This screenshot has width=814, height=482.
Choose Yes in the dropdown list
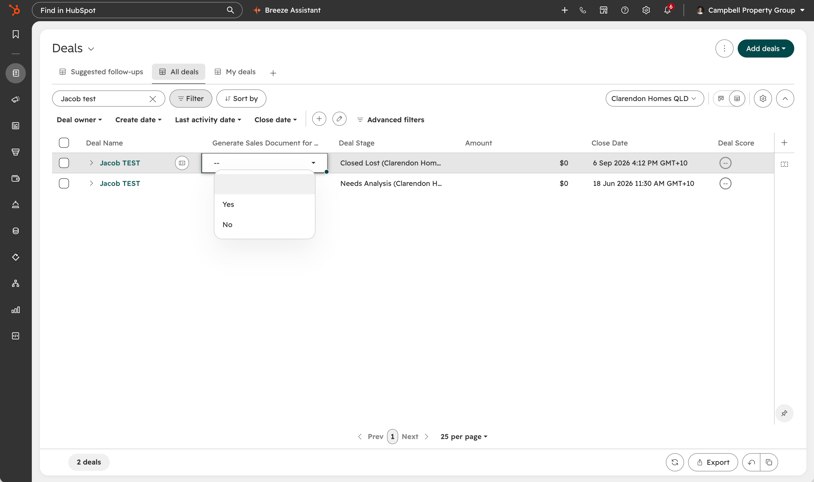[x=265, y=204]
